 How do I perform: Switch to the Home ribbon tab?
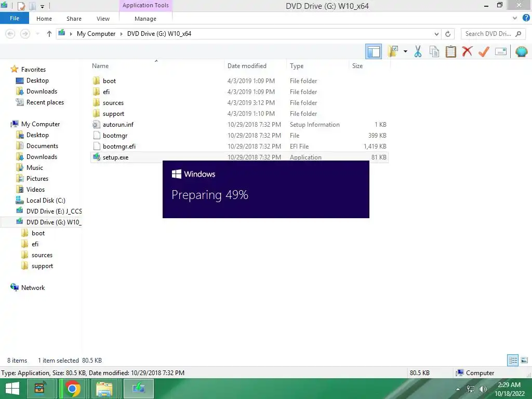pos(44,19)
